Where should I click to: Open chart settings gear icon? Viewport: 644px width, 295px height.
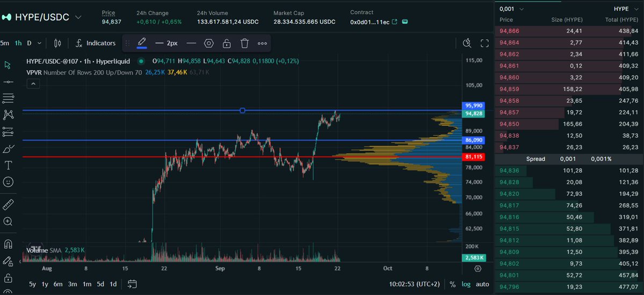point(477,269)
